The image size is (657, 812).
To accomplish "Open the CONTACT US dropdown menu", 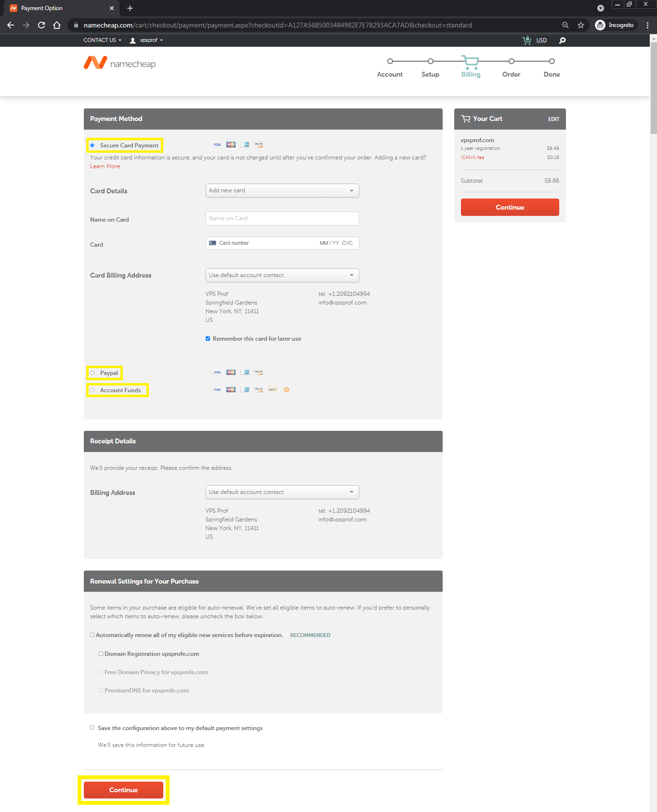I will (x=103, y=40).
